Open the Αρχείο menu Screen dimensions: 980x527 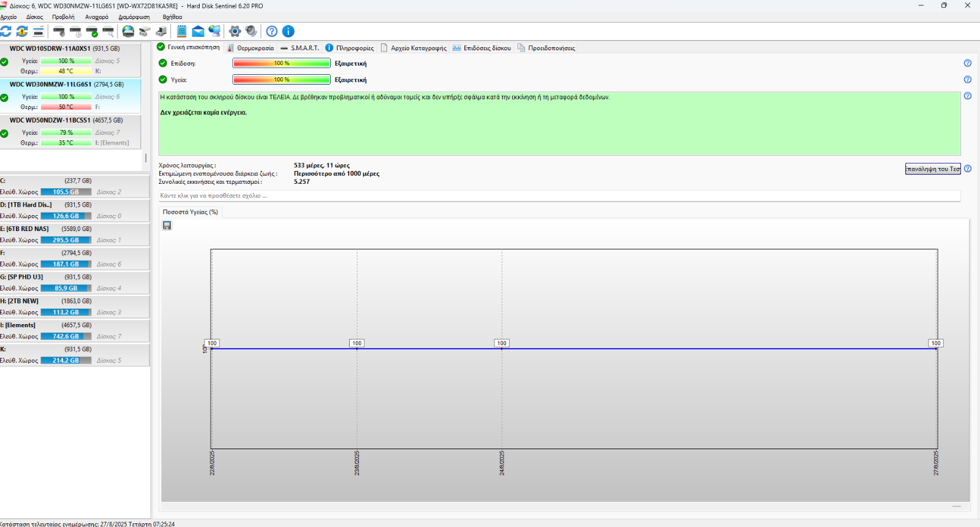[x=9, y=17]
